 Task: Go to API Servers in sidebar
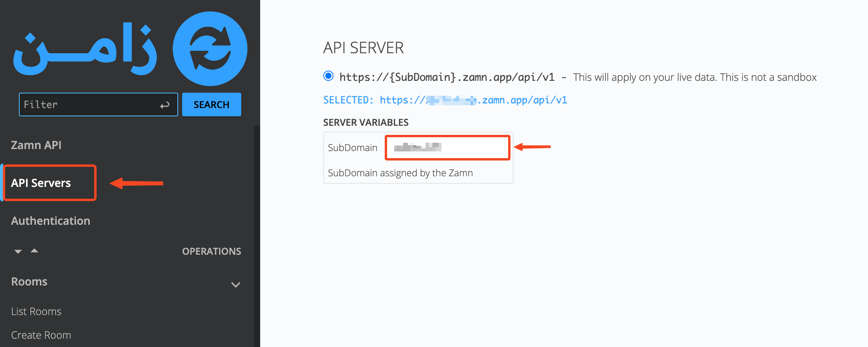(41, 183)
